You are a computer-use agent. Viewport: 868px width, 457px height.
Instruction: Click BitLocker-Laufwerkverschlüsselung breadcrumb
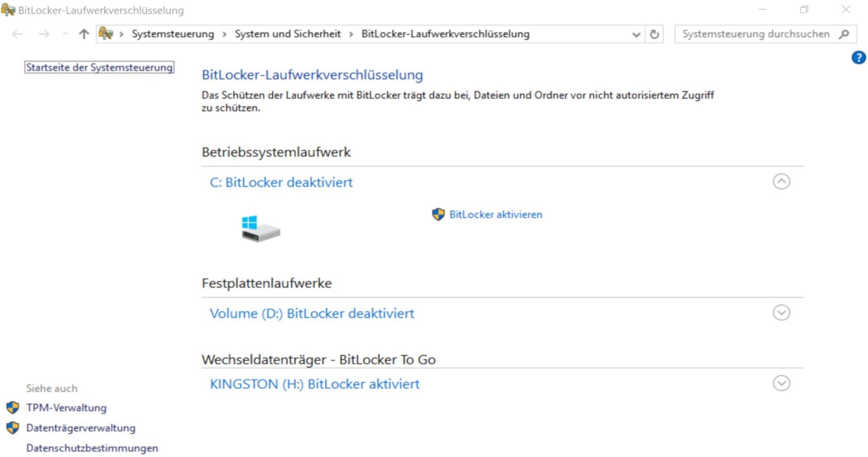coord(445,34)
